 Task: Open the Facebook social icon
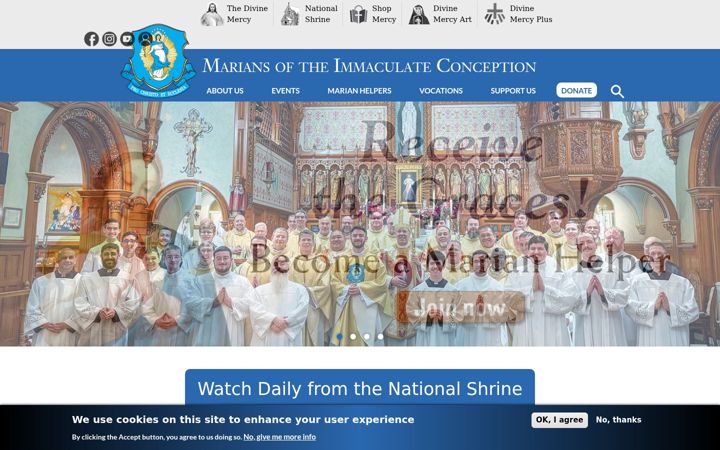91,39
